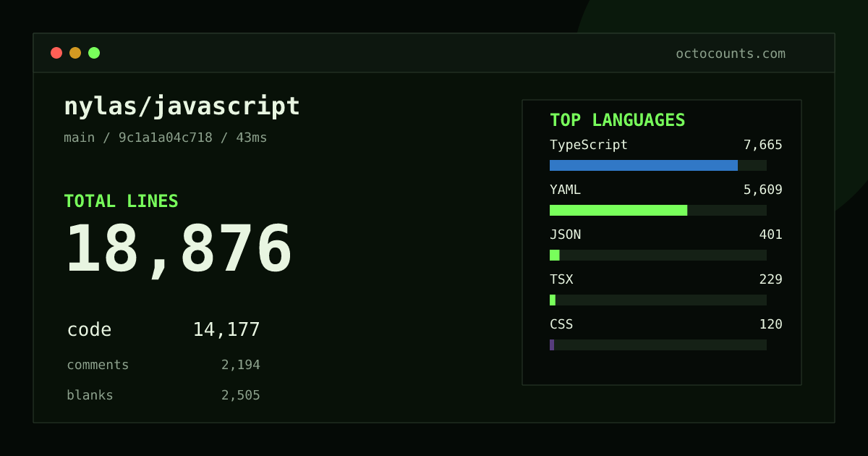
Task: Click the code label
Action: (89, 330)
